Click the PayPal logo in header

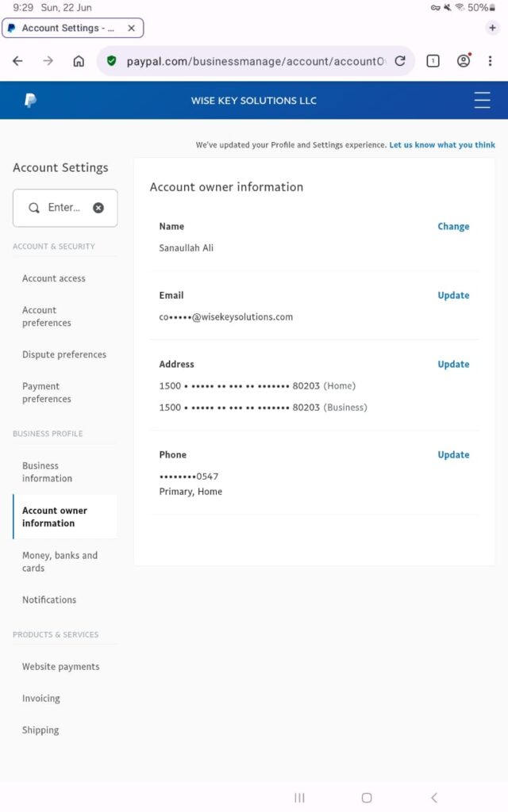30,101
